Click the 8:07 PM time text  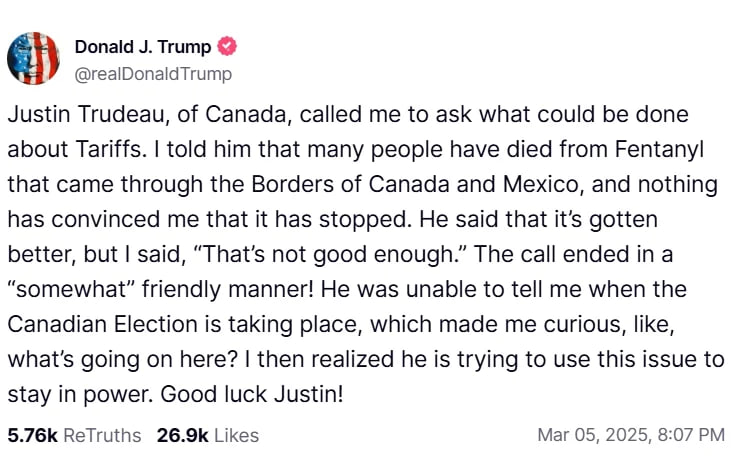coord(691,435)
